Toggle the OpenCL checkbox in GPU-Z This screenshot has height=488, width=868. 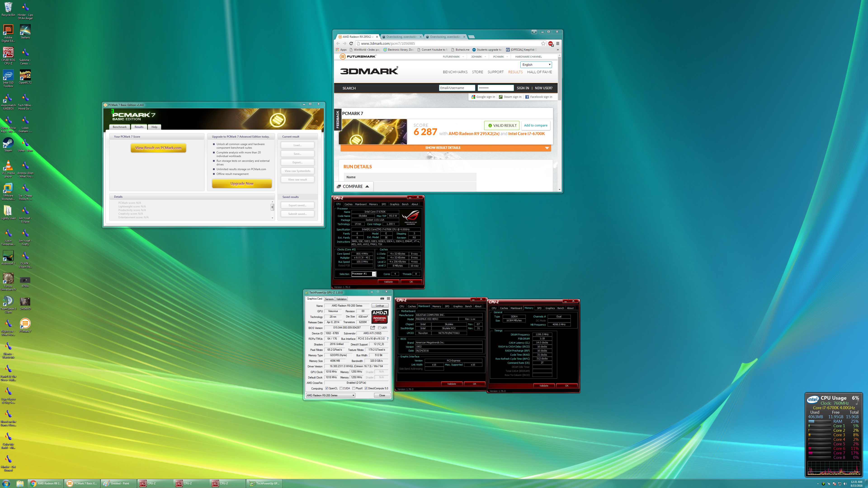(326, 388)
